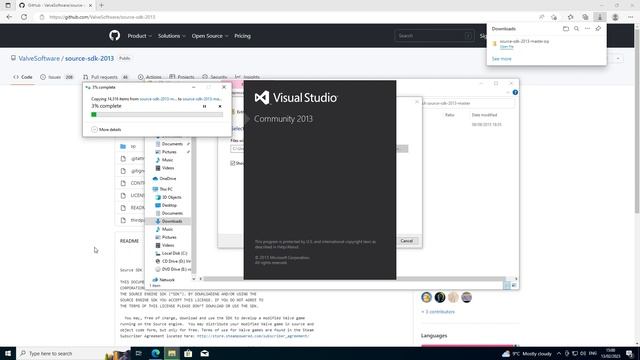Show hidden system tray icons

point(559,353)
